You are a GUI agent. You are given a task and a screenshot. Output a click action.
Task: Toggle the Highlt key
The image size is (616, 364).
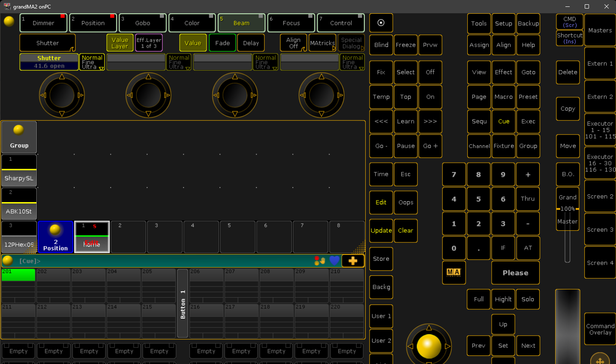pyautogui.click(x=503, y=299)
